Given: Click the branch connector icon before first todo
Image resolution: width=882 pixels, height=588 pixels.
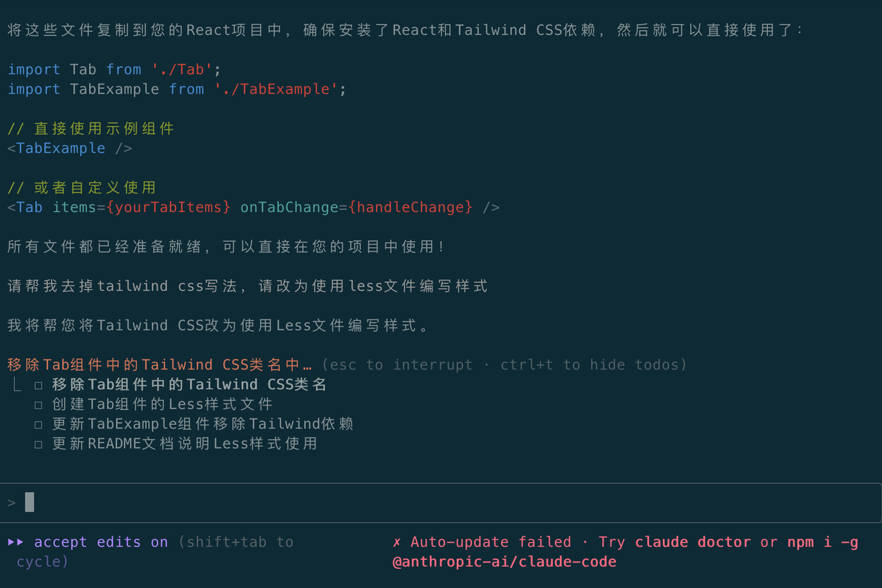Looking at the screenshot, I should tap(17, 385).
